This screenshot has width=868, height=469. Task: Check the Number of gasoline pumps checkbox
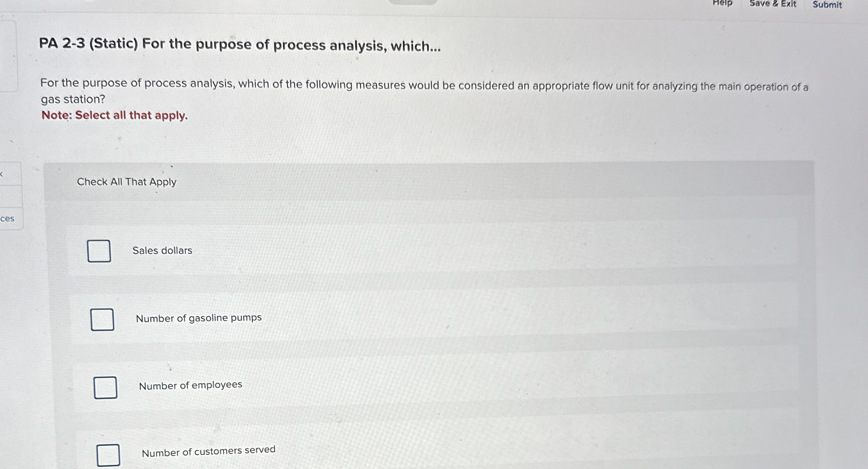[102, 319]
